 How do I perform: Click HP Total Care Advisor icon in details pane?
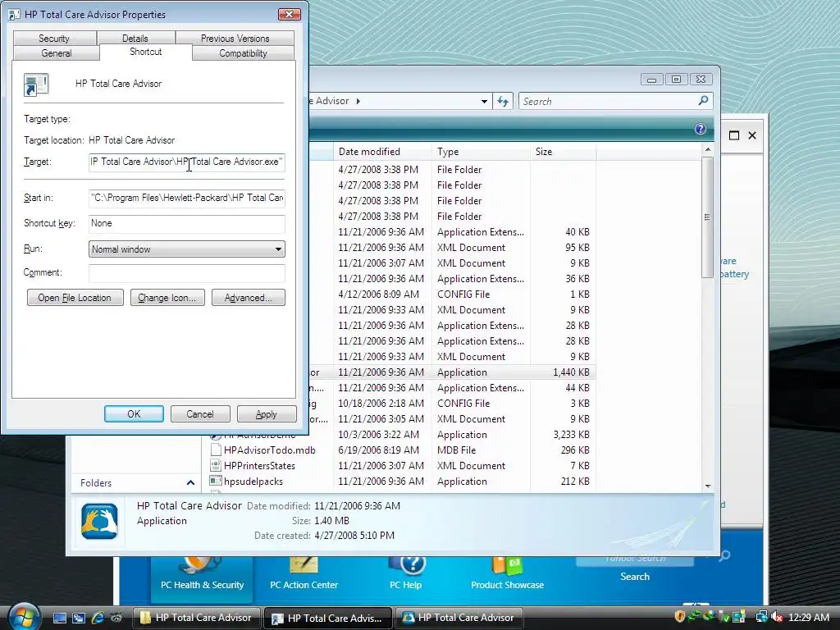[99, 521]
